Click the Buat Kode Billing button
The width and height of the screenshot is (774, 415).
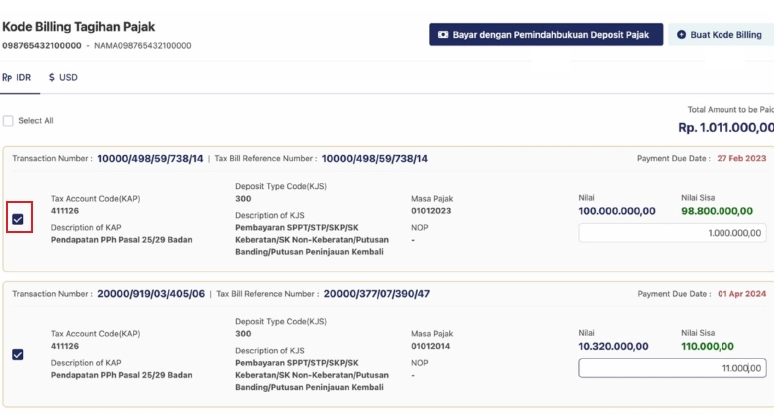(720, 35)
